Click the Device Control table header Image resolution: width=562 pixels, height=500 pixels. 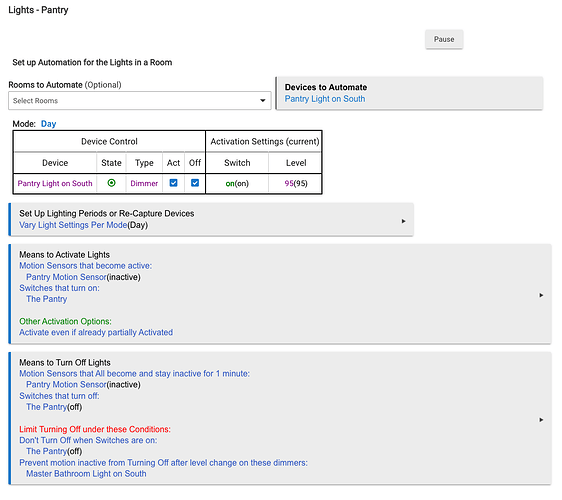pos(109,142)
